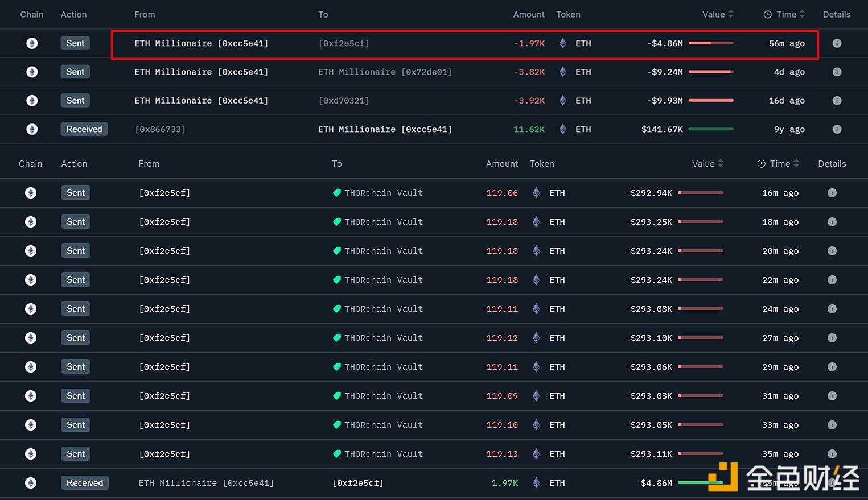Click Ethereum chain icon on first Sent row
868x500 pixels.
(32, 43)
